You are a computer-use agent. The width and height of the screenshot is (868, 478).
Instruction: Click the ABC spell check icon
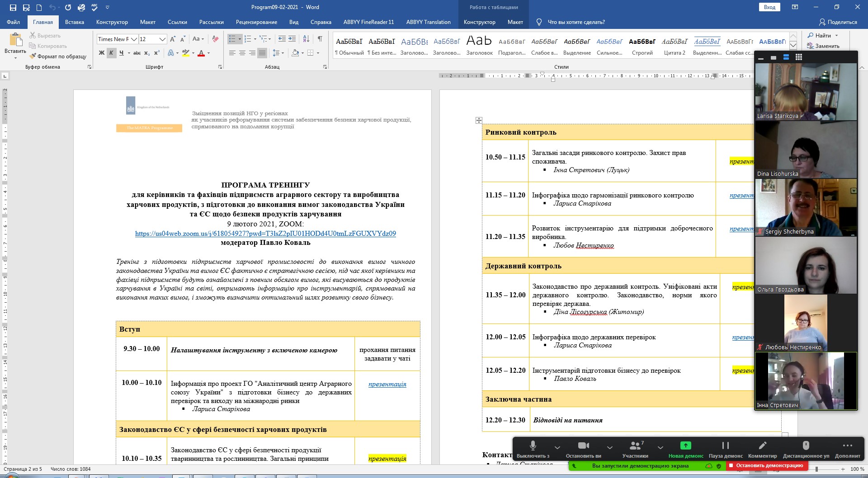(94, 7)
